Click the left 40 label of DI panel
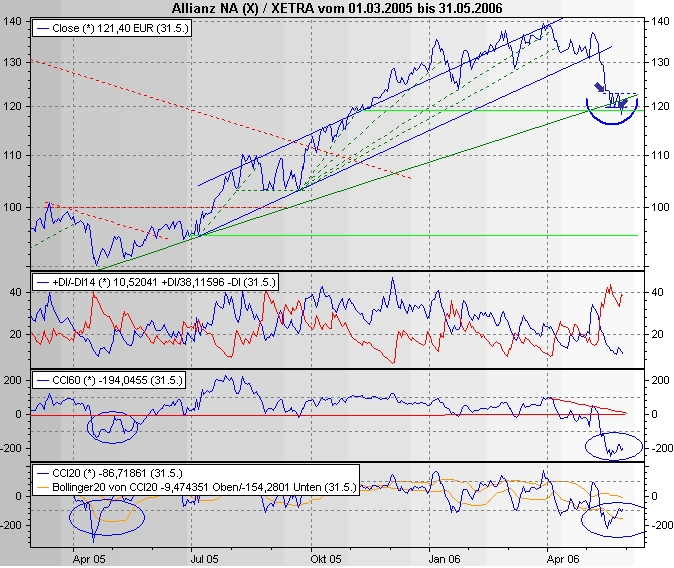The image size is (674, 568). tap(15, 292)
